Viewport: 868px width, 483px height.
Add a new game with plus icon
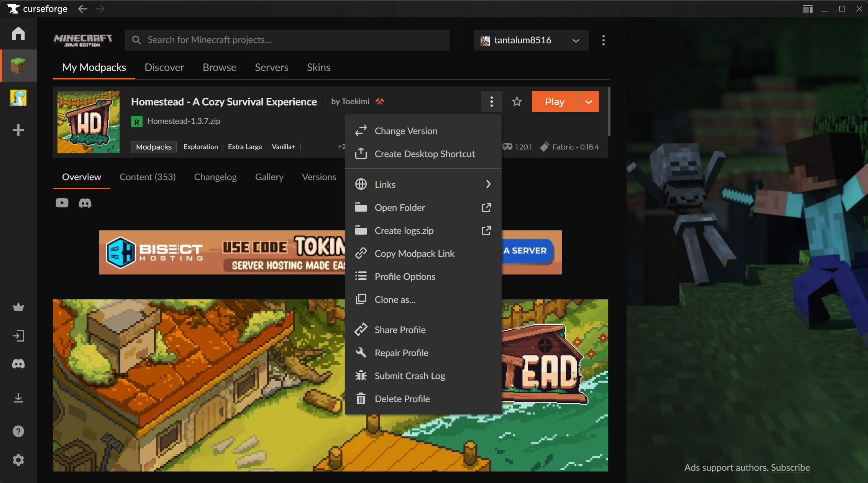18,130
